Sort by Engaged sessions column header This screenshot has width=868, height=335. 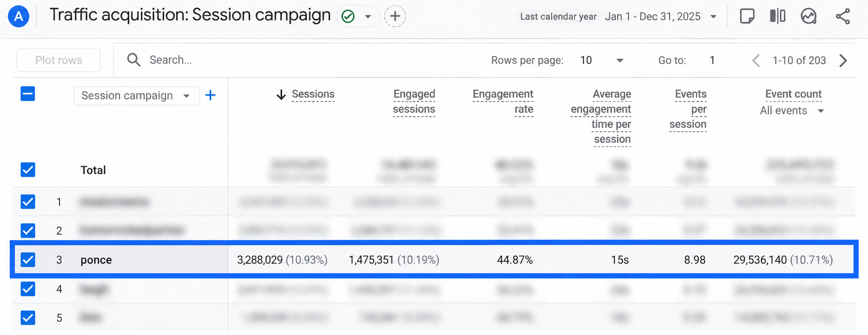point(414,101)
